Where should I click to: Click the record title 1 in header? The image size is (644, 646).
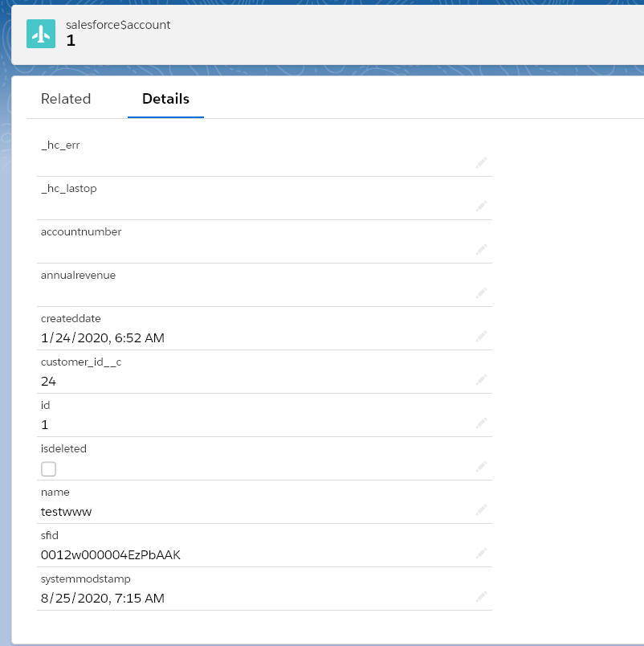coord(71,40)
